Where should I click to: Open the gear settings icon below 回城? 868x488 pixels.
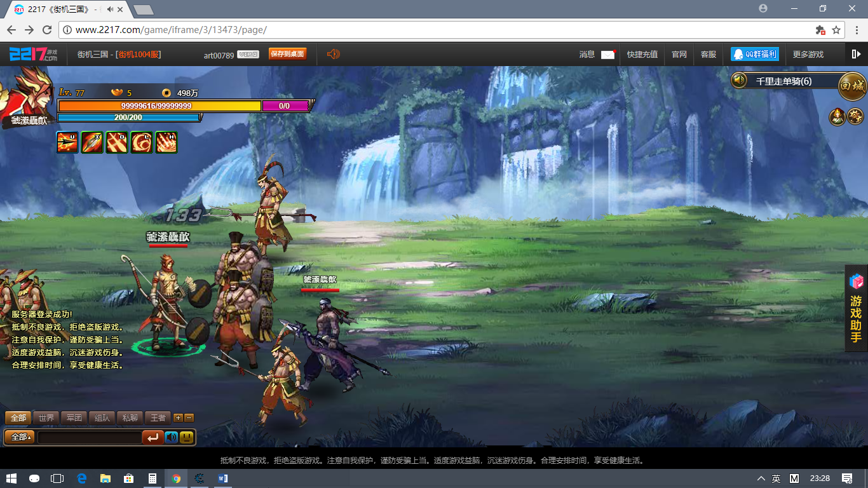coord(855,117)
